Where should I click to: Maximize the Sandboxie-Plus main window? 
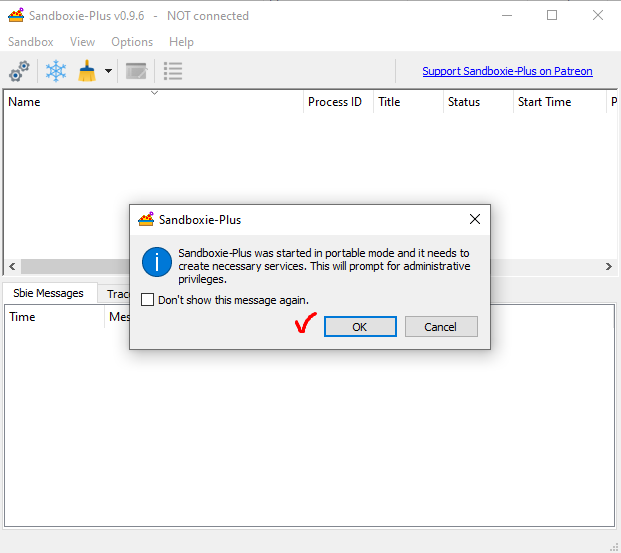click(552, 15)
